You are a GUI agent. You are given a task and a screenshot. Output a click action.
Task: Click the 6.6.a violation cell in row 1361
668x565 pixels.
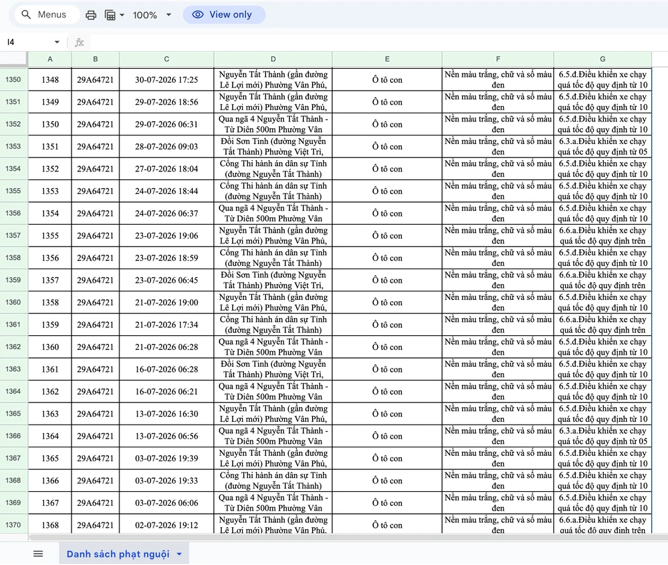602,325
